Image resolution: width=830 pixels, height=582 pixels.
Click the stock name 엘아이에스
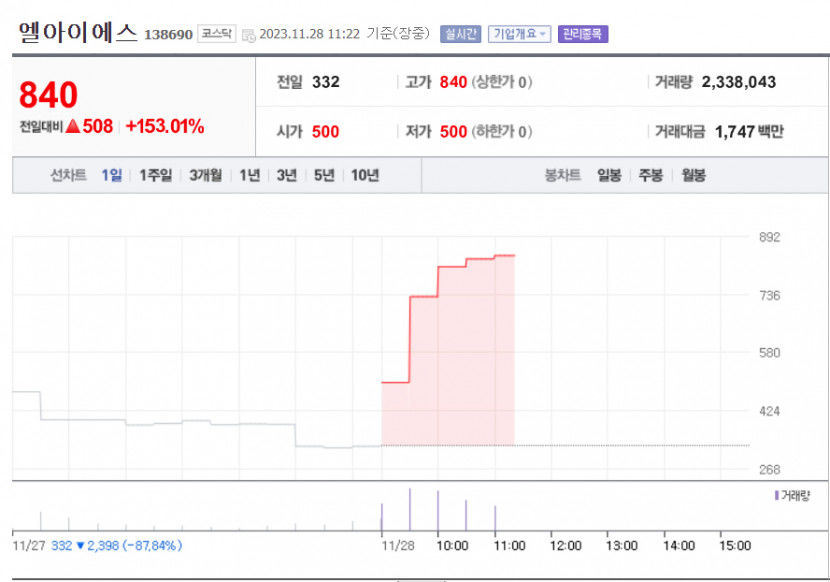click(x=78, y=32)
